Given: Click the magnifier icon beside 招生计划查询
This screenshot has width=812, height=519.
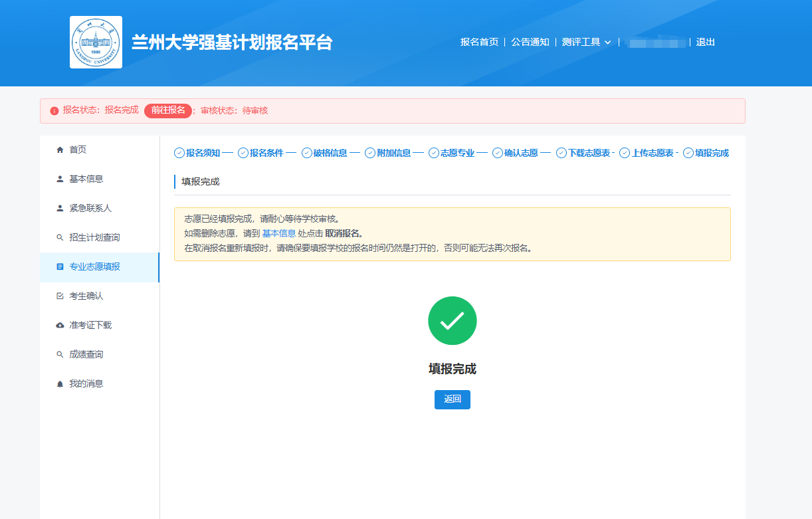Looking at the screenshot, I should pos(60,238).
